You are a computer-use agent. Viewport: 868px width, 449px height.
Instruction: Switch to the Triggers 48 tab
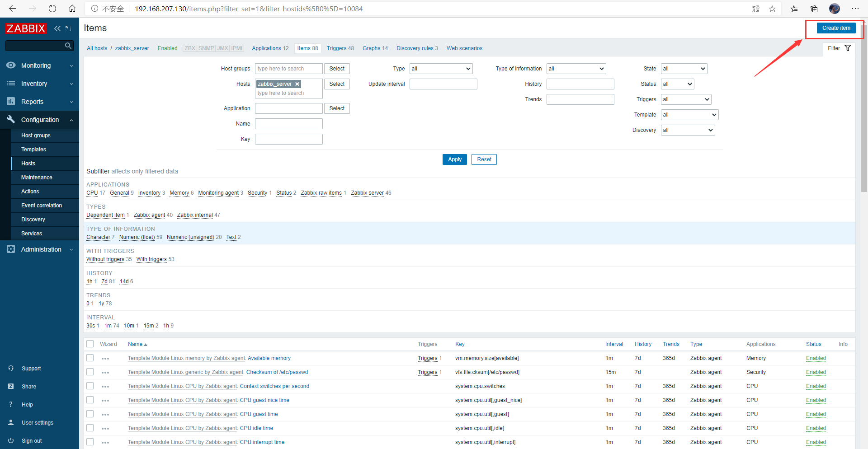(340, 48)
